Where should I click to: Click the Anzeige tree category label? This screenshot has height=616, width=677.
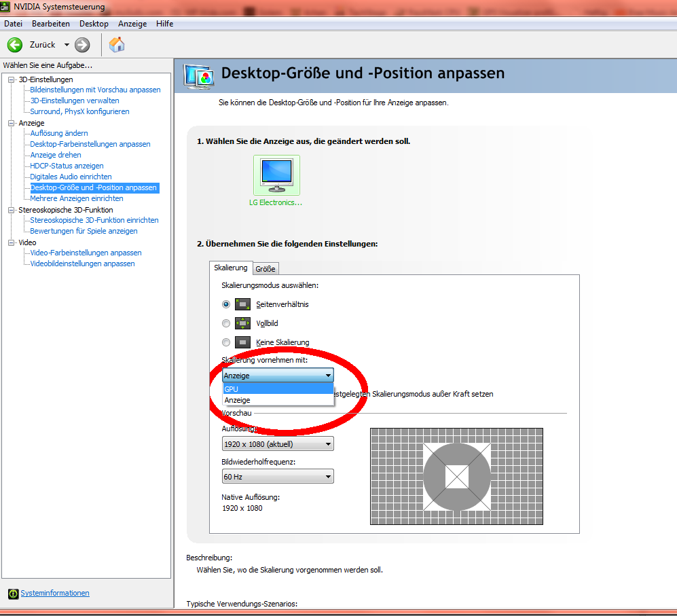(31, 123)
